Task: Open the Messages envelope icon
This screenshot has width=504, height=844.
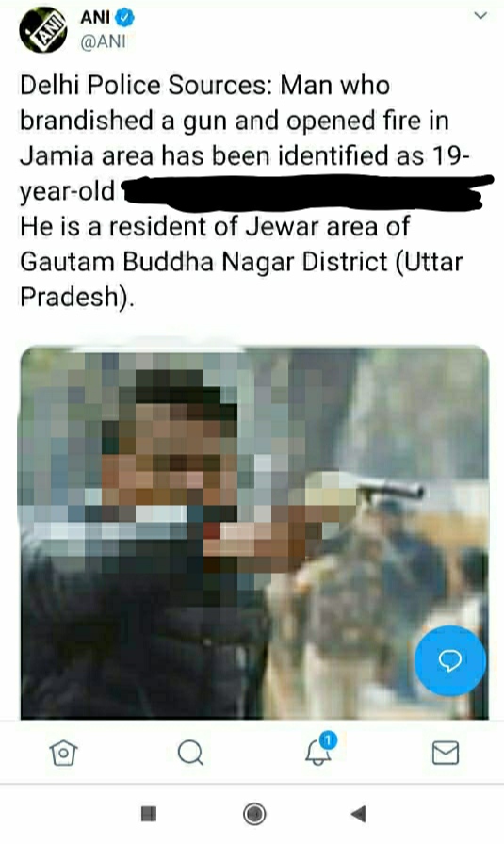Action: tap(446, 753)
